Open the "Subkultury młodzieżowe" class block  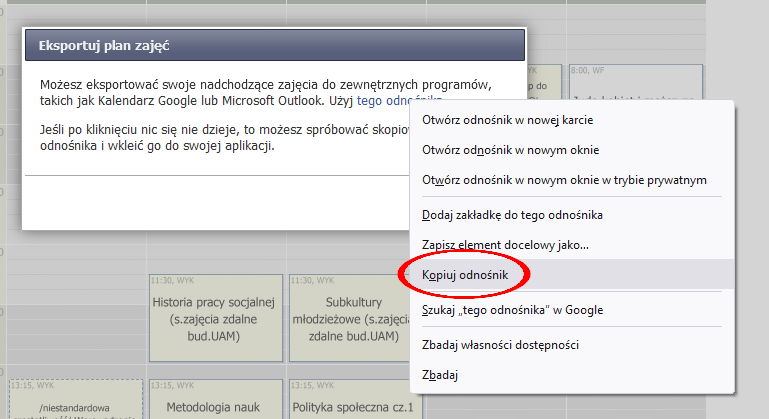[x=355, y=318]
